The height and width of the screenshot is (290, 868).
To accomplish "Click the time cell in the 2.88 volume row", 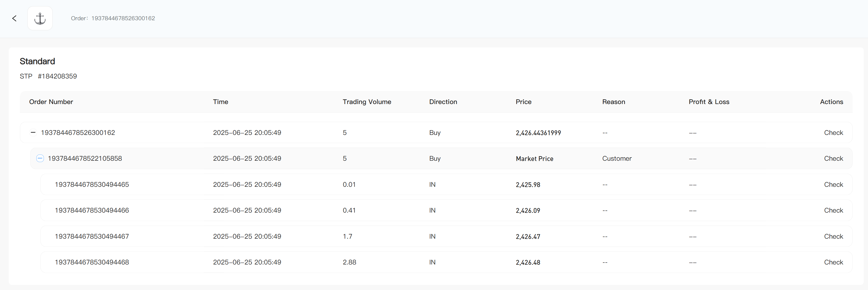I will coord(247,262).
